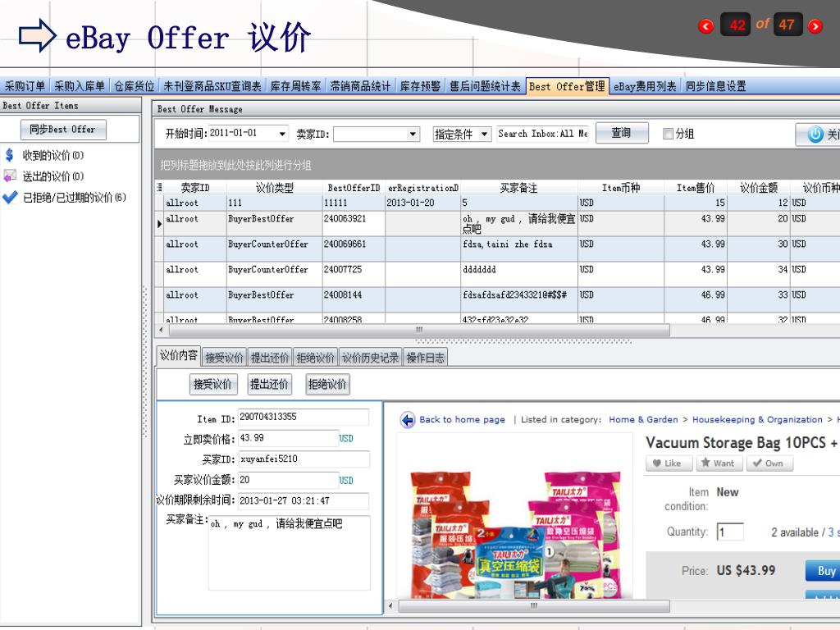The height and width of the screenshot is (630, 840).
Task: Click the 立即卖价格 field
Action: [x=288, y=438]
